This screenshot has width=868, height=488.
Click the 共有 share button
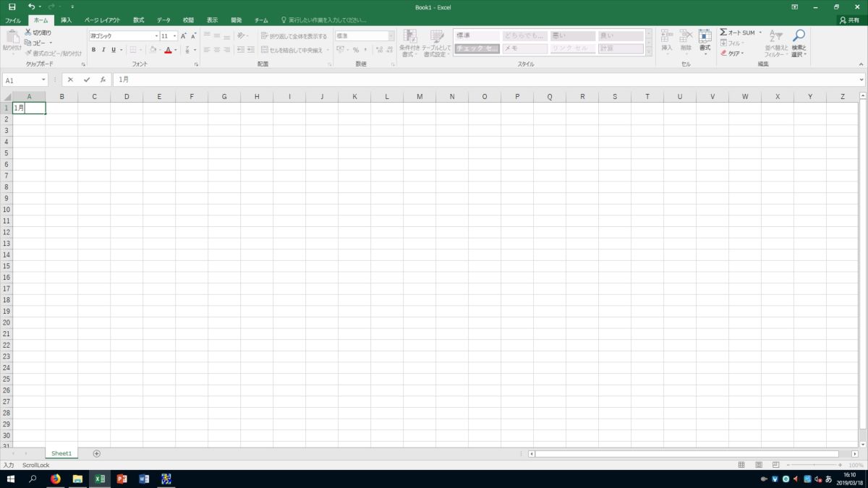[851, 20]
